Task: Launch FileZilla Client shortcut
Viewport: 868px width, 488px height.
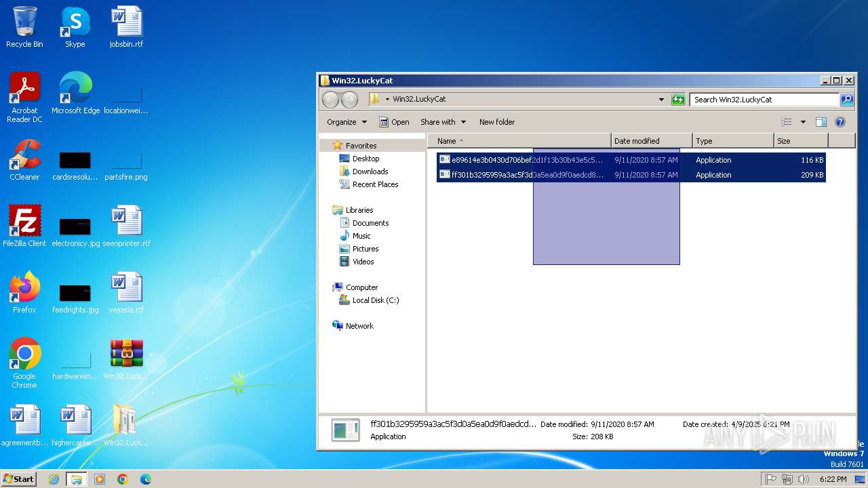Action: click(x=24, y=226)
